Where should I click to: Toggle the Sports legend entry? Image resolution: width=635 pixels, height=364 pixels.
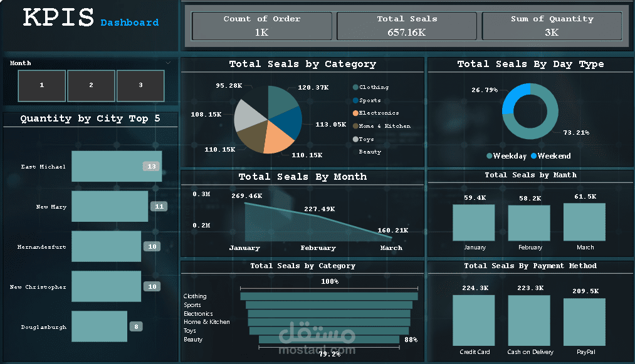pyautogui.click(x=370, y=100)
